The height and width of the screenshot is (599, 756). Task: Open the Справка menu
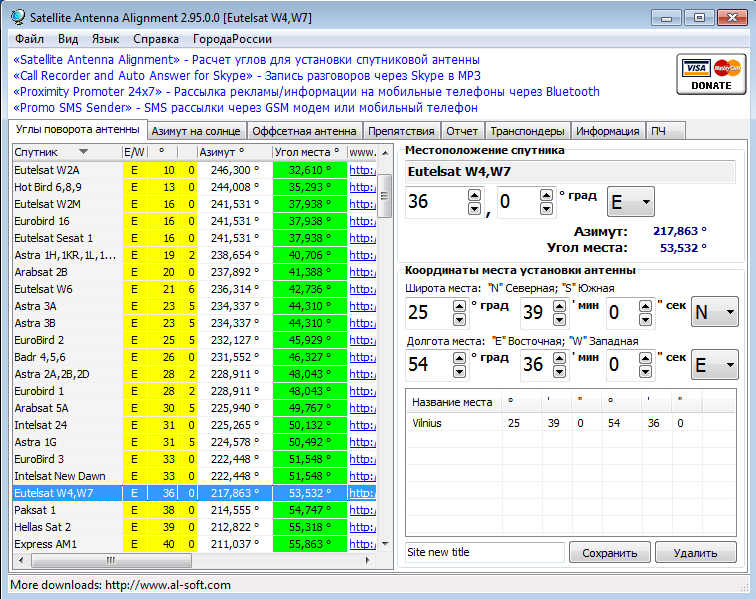156,39
